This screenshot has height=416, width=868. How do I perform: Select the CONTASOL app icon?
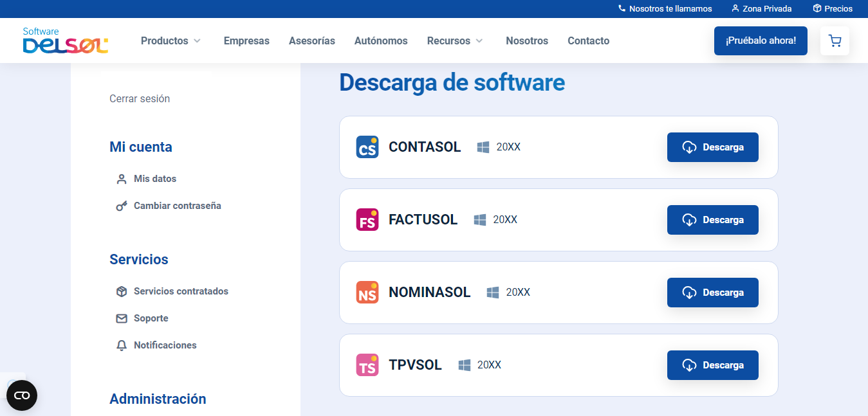[367, 147]
